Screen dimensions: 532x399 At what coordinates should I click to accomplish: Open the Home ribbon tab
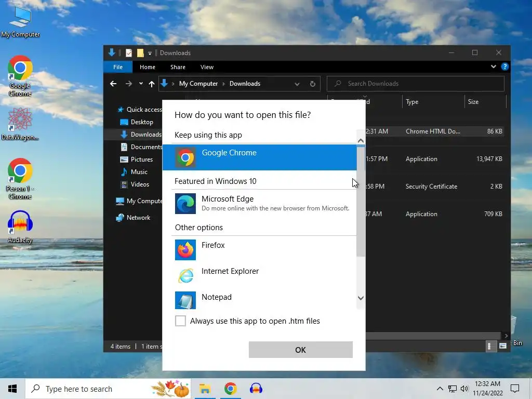click(x=147, y=67)
